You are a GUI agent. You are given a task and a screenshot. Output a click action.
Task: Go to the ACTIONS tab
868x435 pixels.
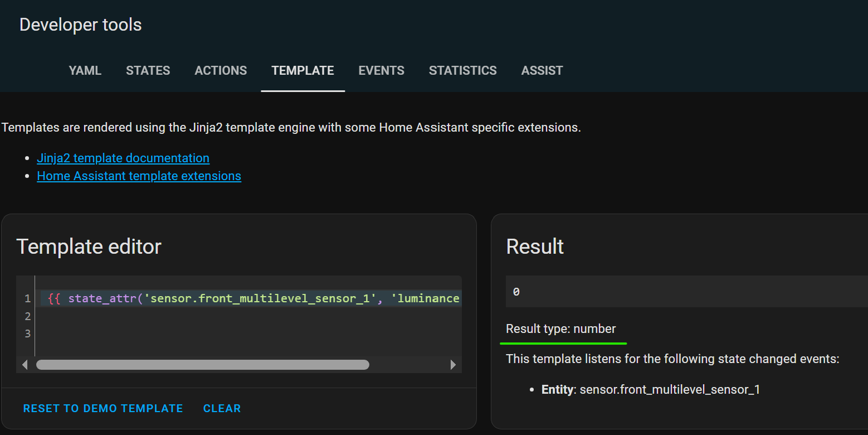click(221, 71)
